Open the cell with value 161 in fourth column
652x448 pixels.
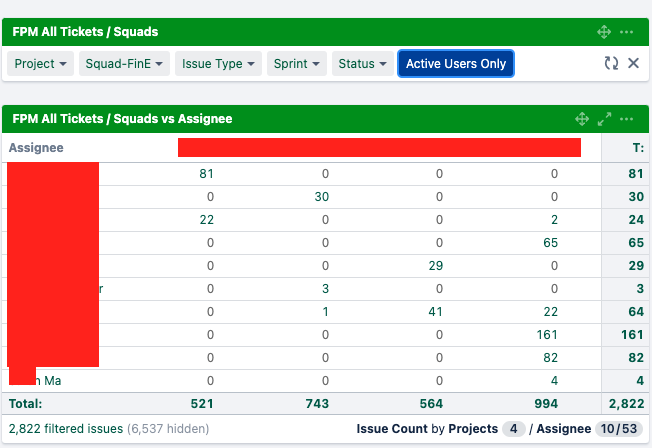547,334
